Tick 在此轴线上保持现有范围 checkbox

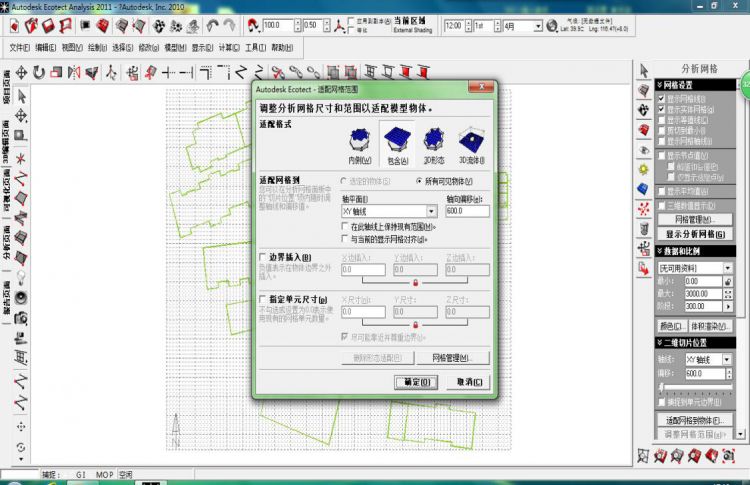(345, 228)
